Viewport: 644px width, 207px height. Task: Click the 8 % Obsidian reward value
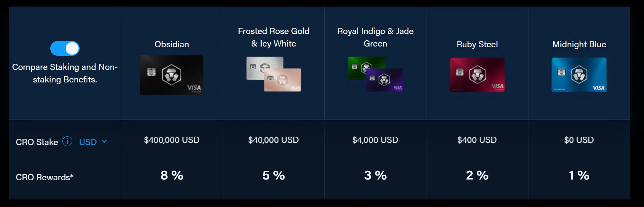coord(172,175)
